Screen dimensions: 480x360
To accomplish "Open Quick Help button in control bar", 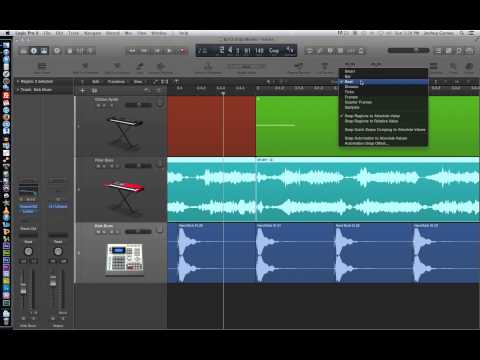I will tap(57, 51).
